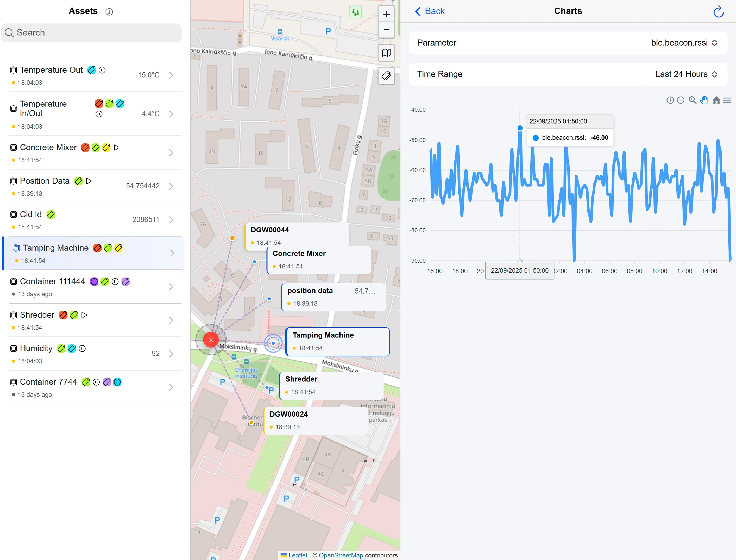736x560 pixels.
Task: Focus the assets Search field
Action: tap(92, 33)
